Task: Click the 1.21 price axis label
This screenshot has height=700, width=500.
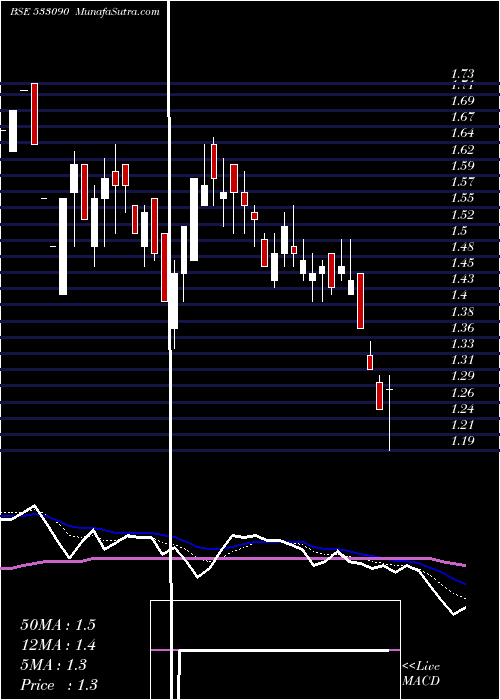Action: click(462, 425)
